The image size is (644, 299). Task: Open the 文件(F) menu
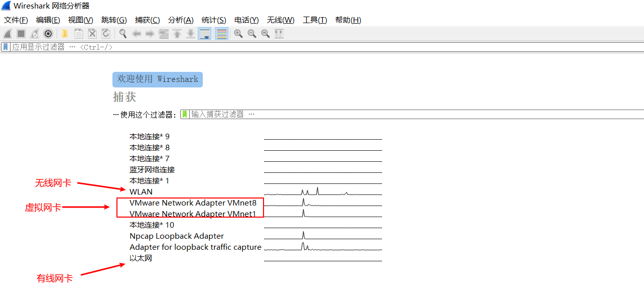click(x=16, y=20)
